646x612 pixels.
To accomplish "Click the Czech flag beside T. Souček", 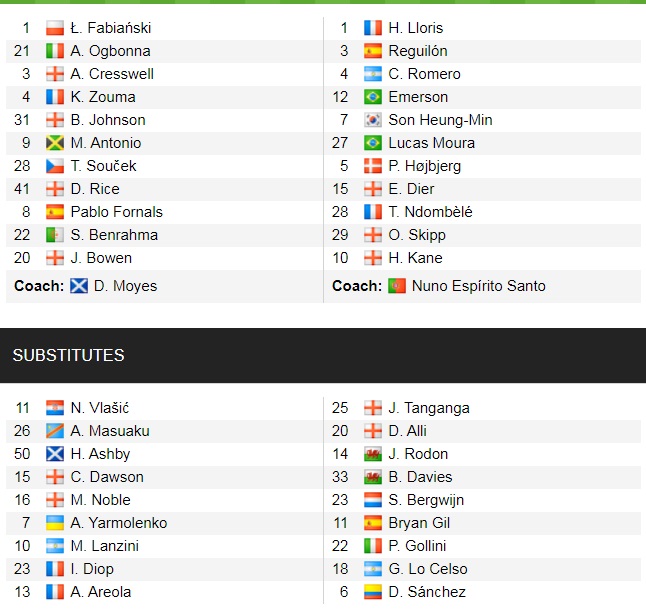I will pos(55,166).
